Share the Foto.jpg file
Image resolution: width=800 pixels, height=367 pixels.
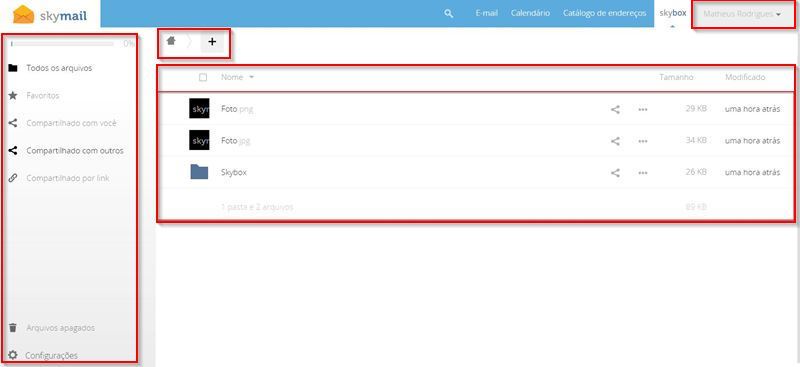pos(615,141)
